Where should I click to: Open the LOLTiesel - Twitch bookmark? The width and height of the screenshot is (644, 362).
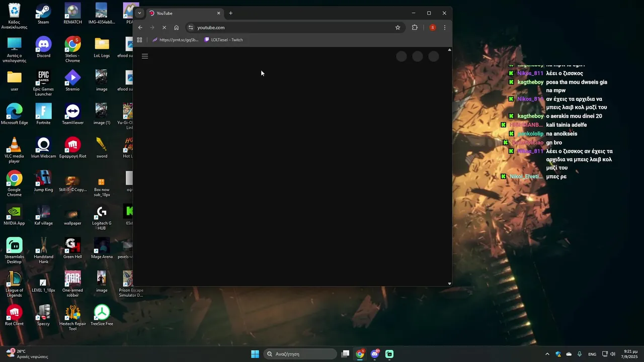coord(224,40)
